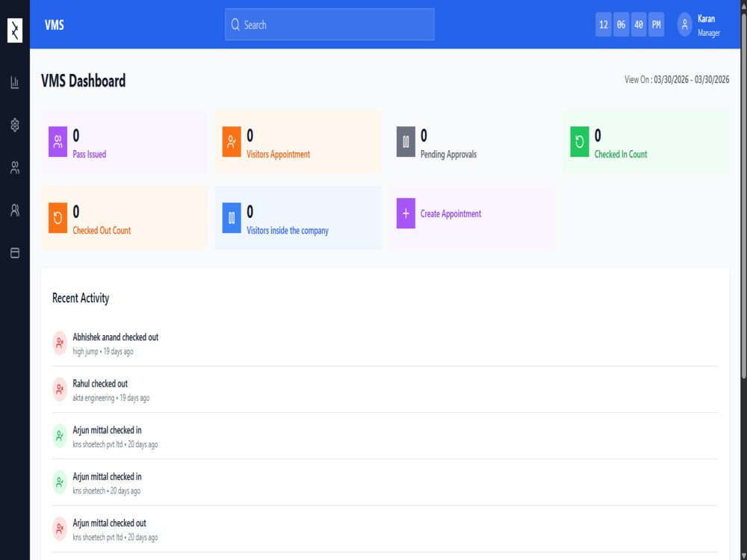Open the Visitors Appointment label
Viewport: 747px width, 560px height.
[278, 155]
